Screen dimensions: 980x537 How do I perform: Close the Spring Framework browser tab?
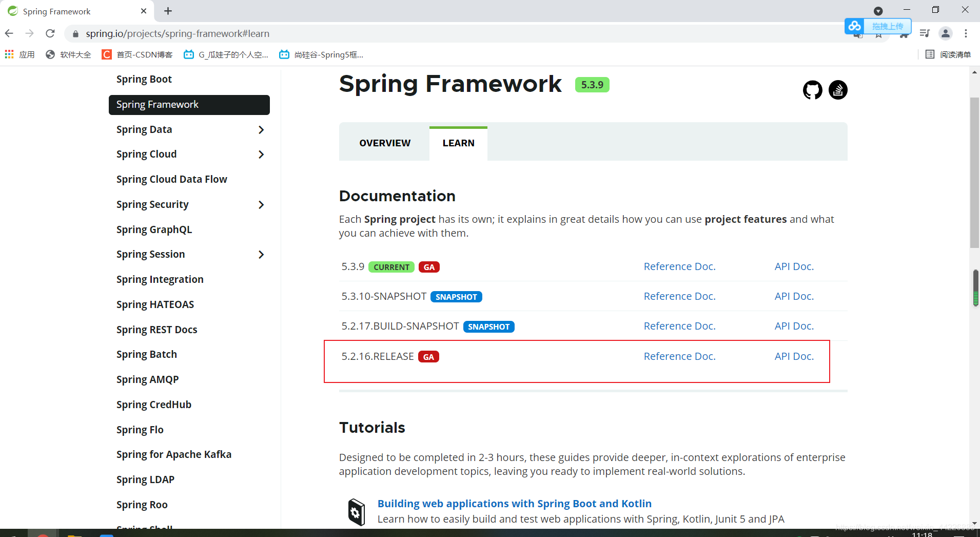[144, 11]
